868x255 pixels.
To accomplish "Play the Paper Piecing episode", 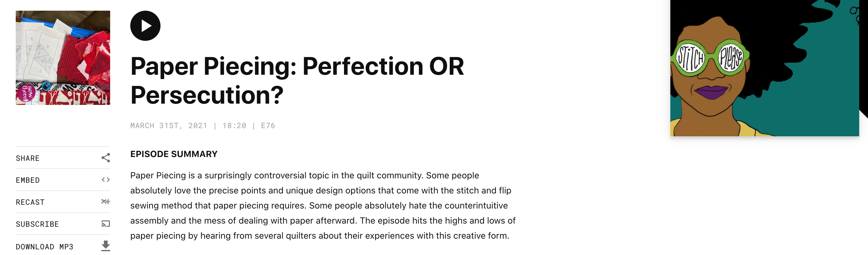I will tap(145, 26).
